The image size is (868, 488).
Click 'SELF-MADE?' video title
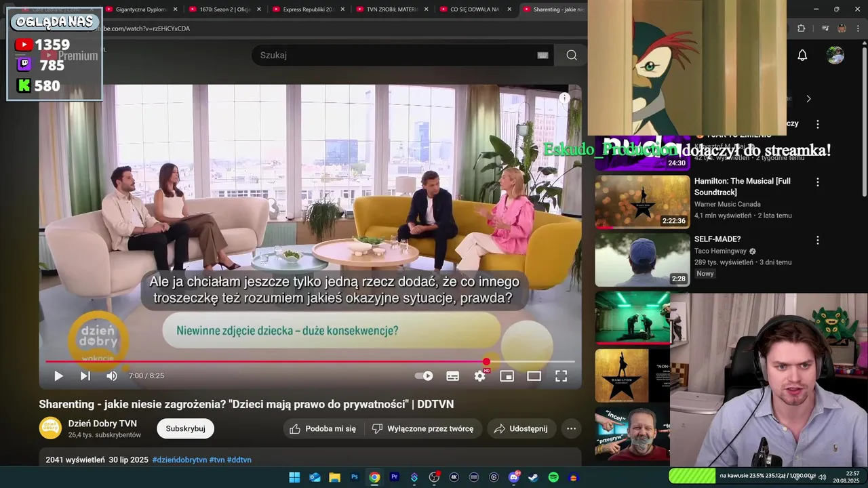point(717,239)
